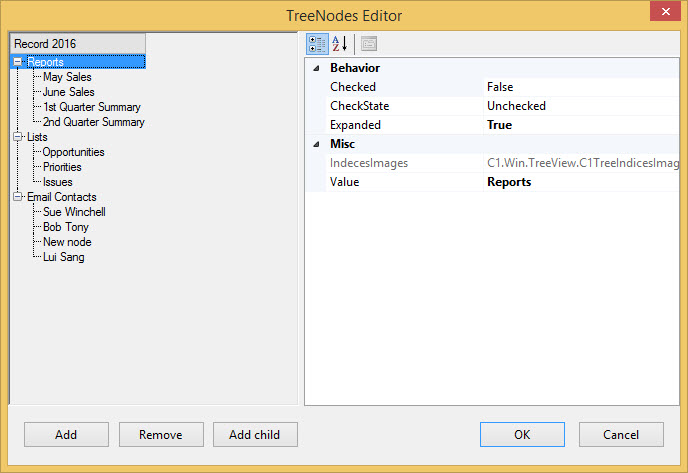Click the Alphabetical sort icon
This screenshot has height=473, width=688.
tap(340, 44)
